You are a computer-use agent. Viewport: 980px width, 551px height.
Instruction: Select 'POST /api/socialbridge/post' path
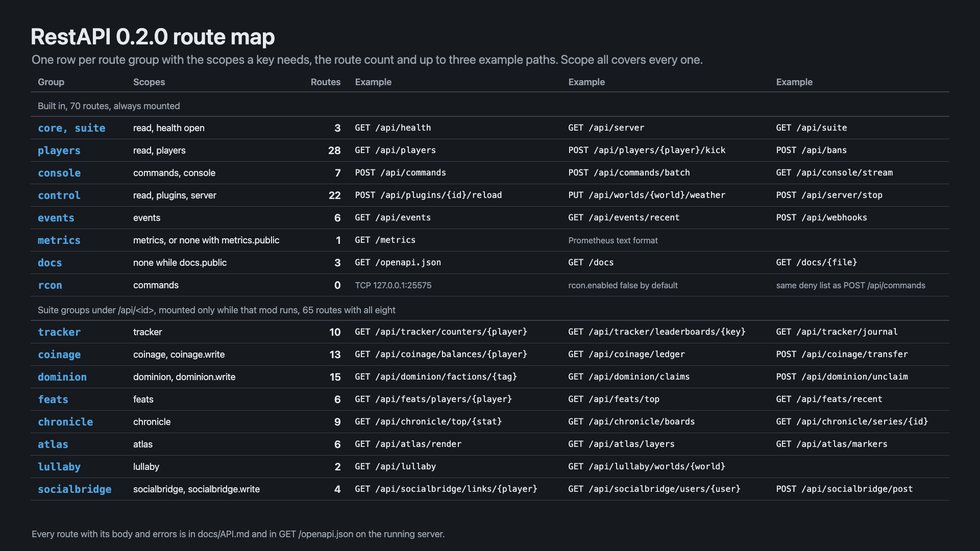(845, 489)
